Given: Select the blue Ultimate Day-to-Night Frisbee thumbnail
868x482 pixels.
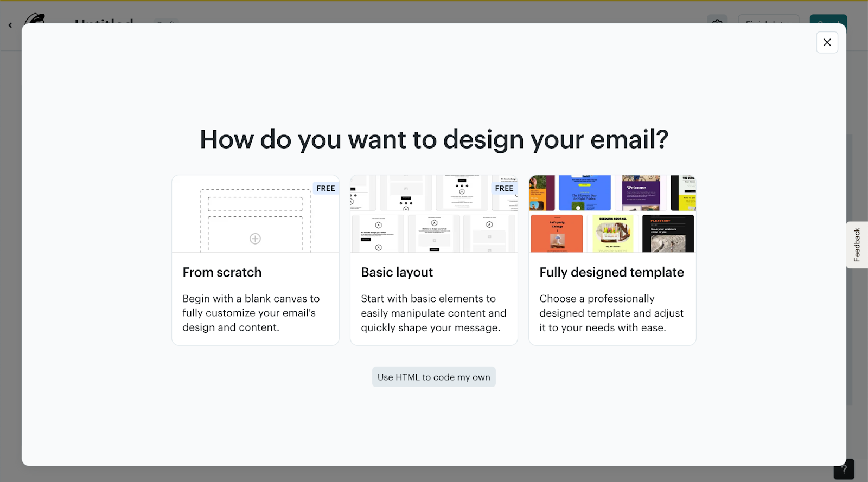Looking at the screenshot, I should (x=584, y=193).
